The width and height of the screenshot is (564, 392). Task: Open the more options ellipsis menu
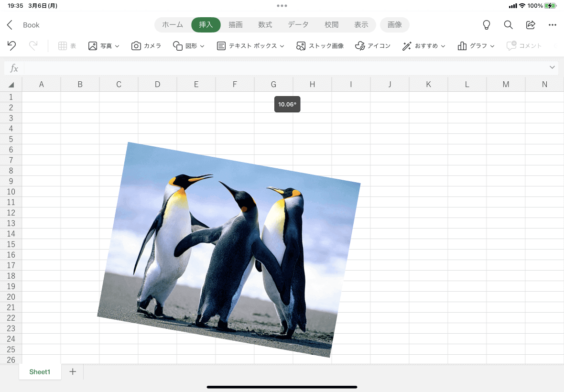(553, 25)
